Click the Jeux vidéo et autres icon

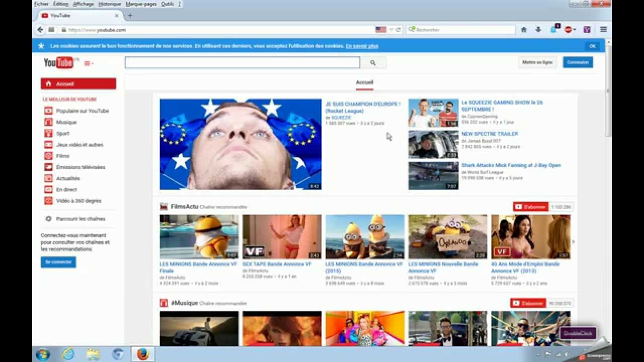pyautogui.click(x=48, y=144)
